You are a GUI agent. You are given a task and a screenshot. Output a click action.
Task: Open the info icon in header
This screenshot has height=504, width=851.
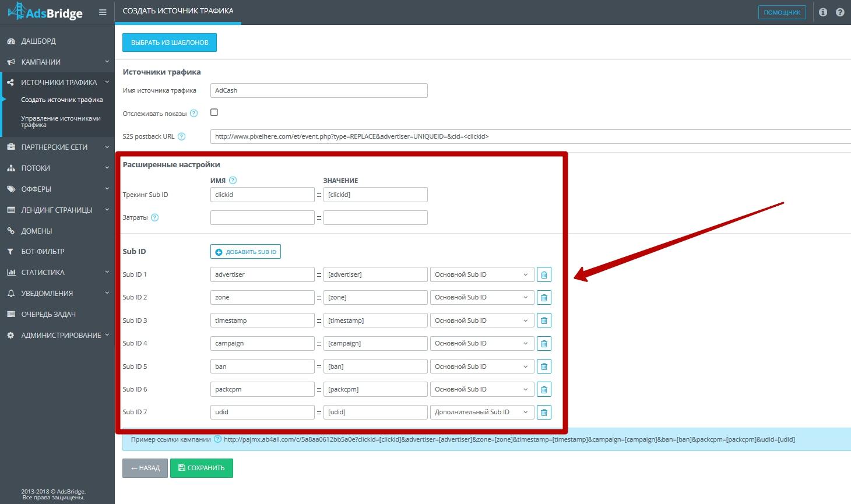[x=823, y=12]
